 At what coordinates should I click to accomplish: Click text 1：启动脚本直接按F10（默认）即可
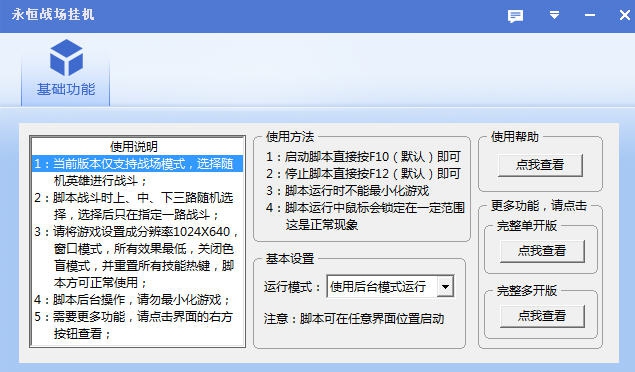click(x=363, y=157)
